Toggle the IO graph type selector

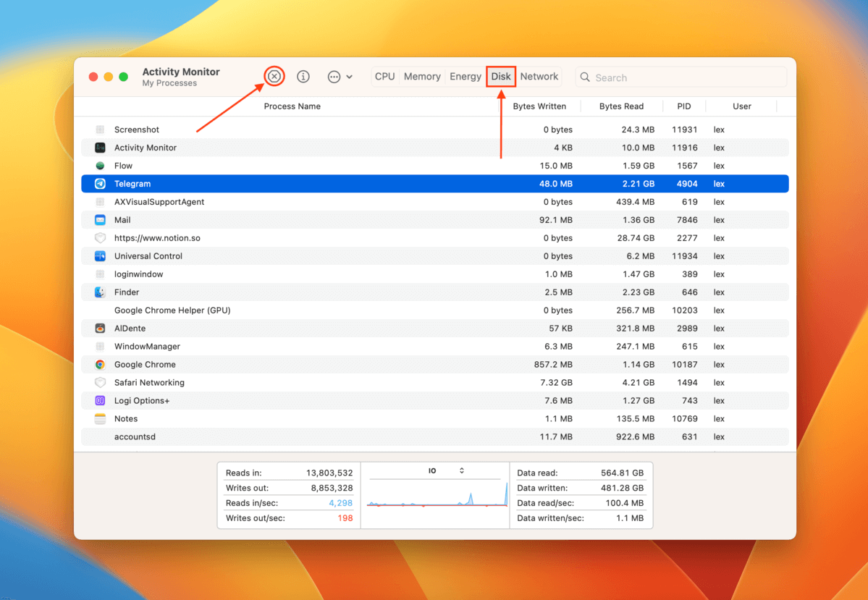[446, 471]
